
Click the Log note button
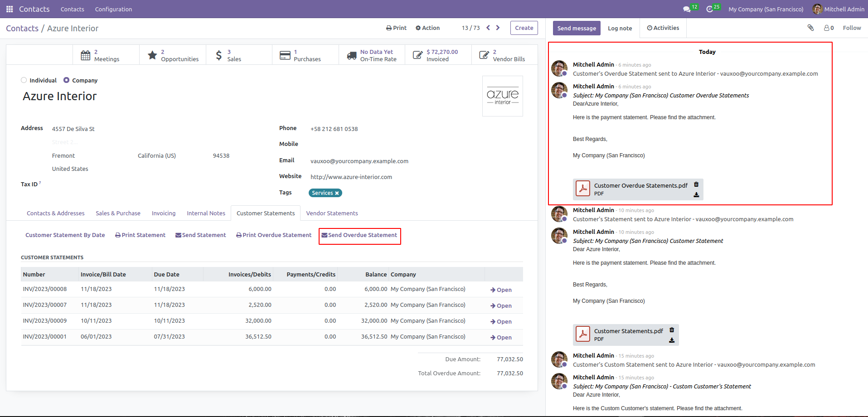click(x=620, y=28)
